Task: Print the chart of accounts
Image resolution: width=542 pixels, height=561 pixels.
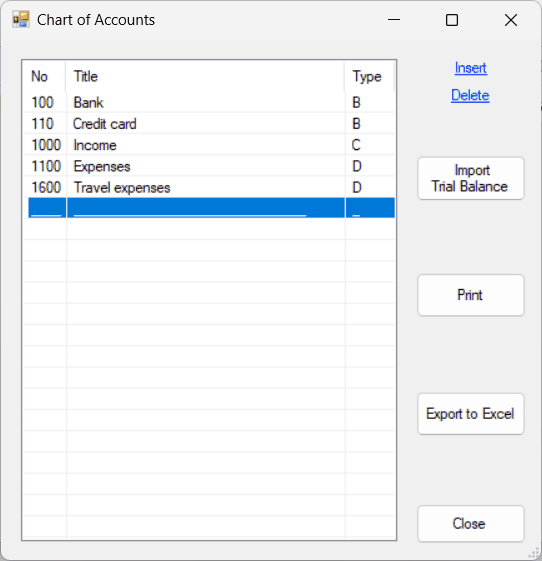Action: click(x=470, y=295)
